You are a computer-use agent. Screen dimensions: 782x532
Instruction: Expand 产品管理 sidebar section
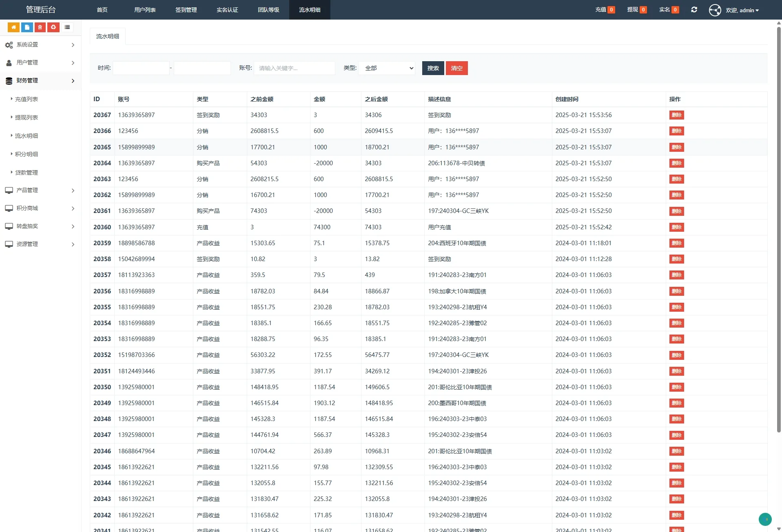[40, 191]
